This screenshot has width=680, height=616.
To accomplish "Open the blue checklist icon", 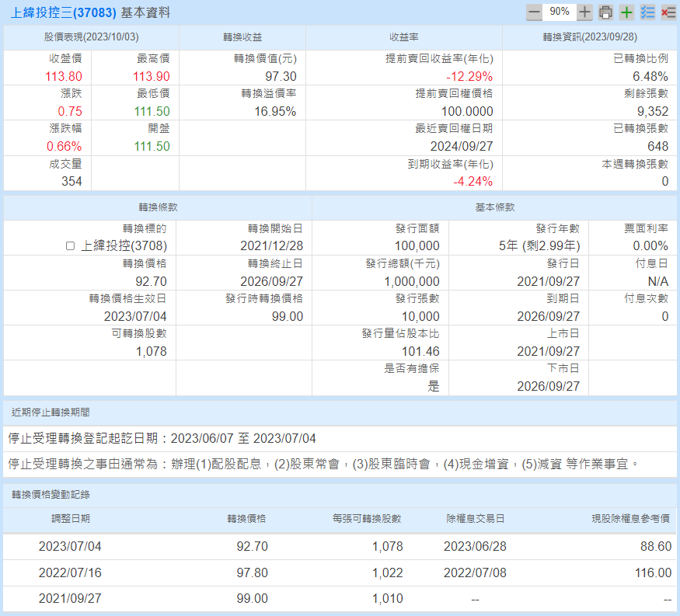I will [x=647, y=12].
